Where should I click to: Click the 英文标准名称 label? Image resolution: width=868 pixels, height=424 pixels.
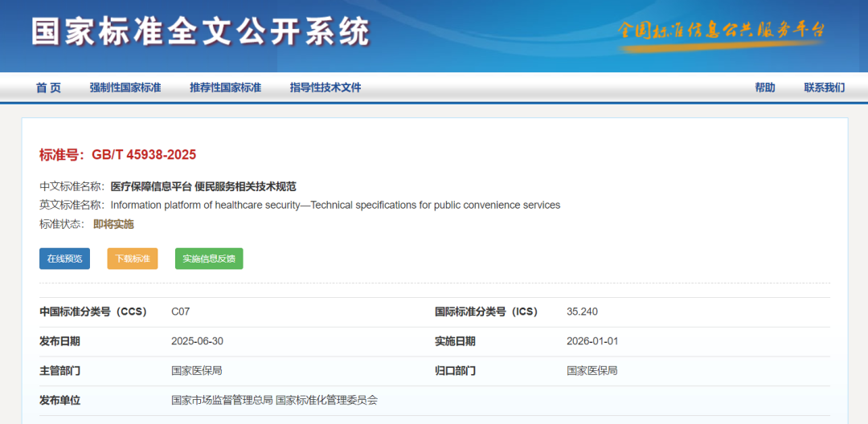72,205
